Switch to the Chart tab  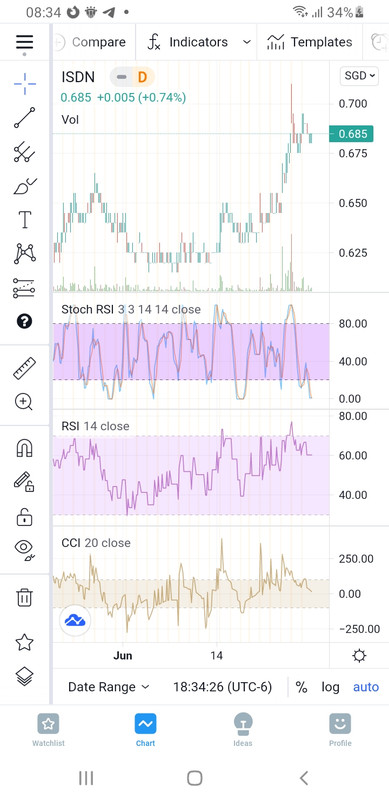[145, 730]
